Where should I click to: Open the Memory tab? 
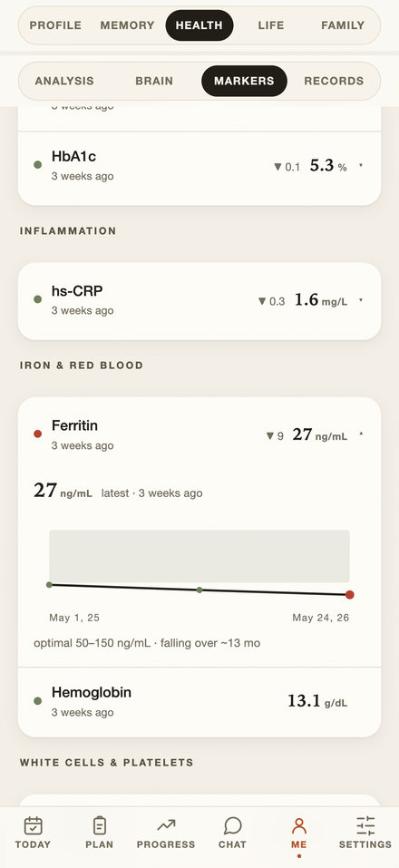click(127, 25)
